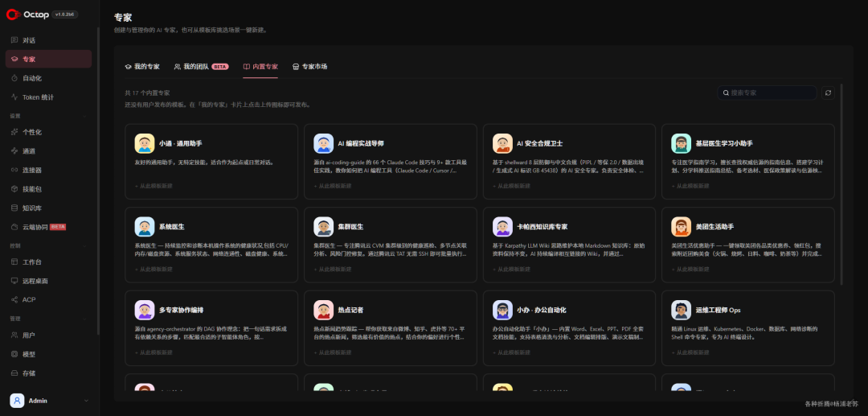
Task: Open the Admin account dropdown
Action: (48, 401)
